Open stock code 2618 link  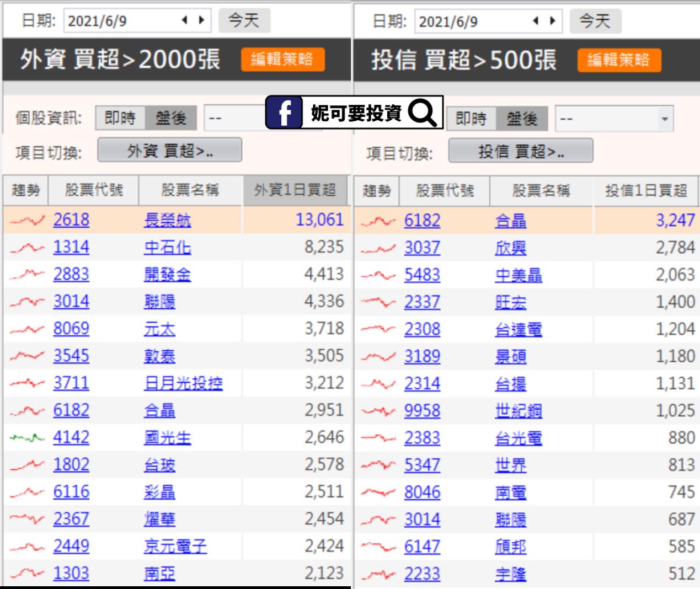click(71, 220)
